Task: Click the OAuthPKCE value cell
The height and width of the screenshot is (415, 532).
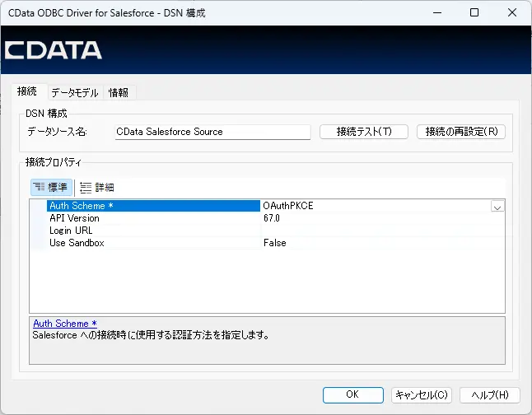Action: (x=376, y=206)
